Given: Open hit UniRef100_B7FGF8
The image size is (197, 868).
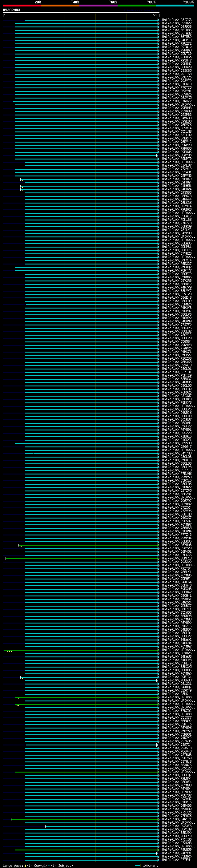Looking at the screenshot, I should click(177, 84).
